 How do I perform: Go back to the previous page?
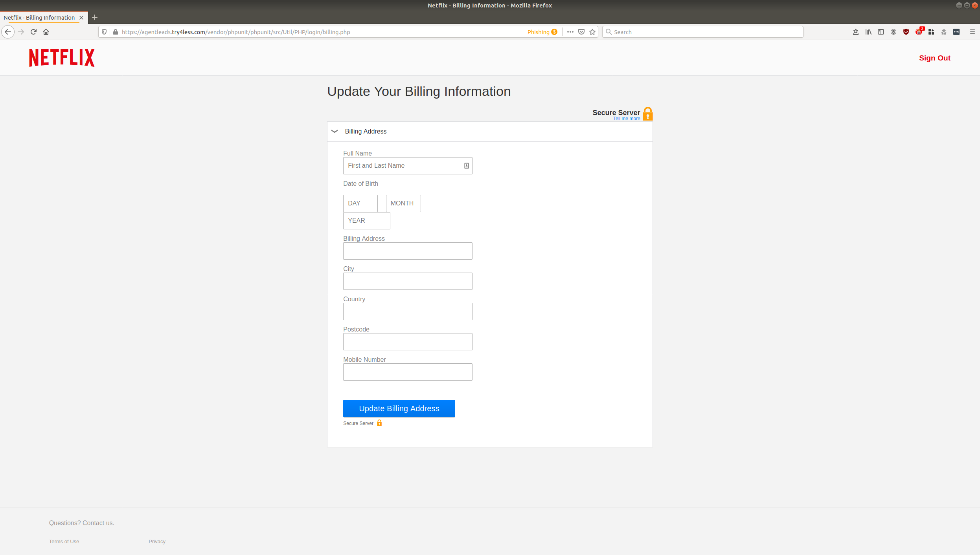(x=8, y=32)
